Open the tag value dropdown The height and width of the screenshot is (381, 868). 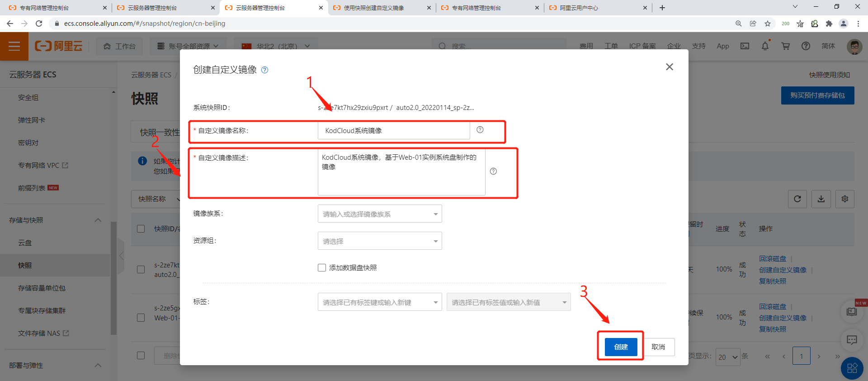coord(509,302)
